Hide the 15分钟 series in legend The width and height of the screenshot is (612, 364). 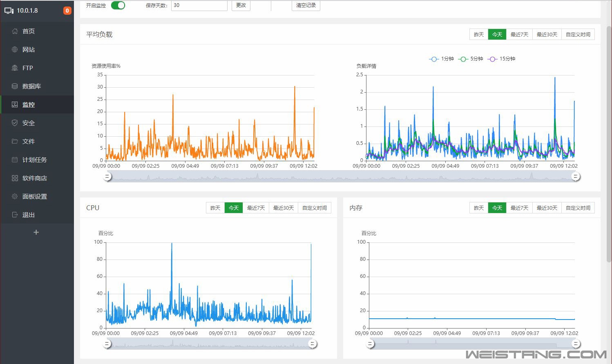click(501, 59)
